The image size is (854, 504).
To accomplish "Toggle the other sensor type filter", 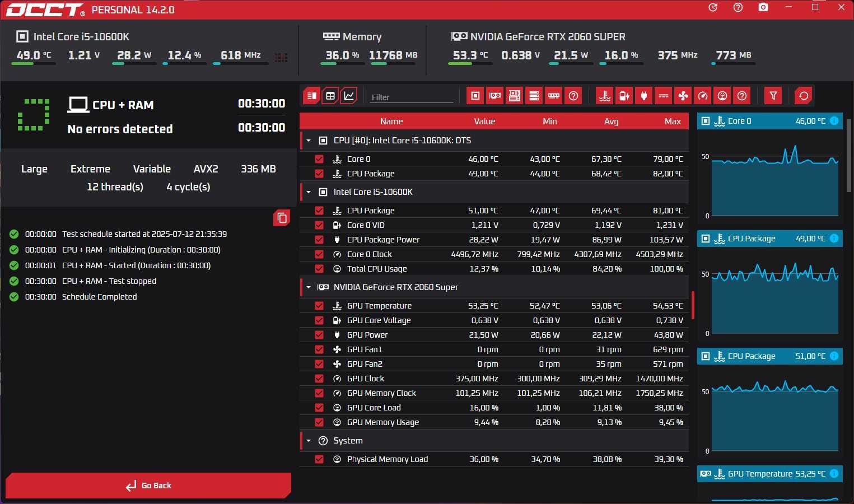I will (x=742, y=96).
